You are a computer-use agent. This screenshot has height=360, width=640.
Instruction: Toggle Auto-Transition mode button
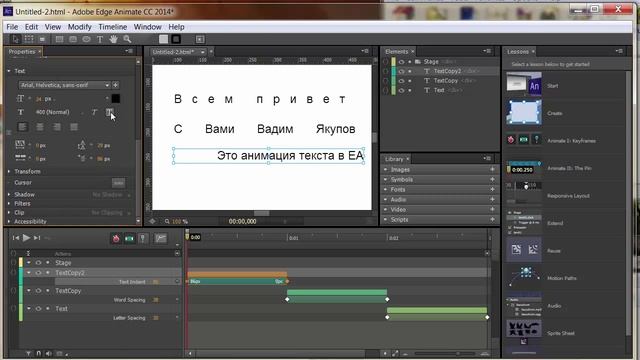[x=129, y=238]
